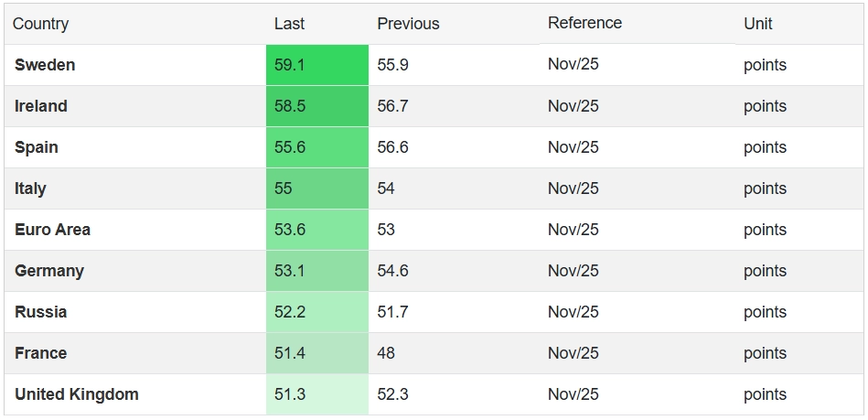Click the Spain country link
The height and width of the screenshot is (420, 868).
[37, 147]
